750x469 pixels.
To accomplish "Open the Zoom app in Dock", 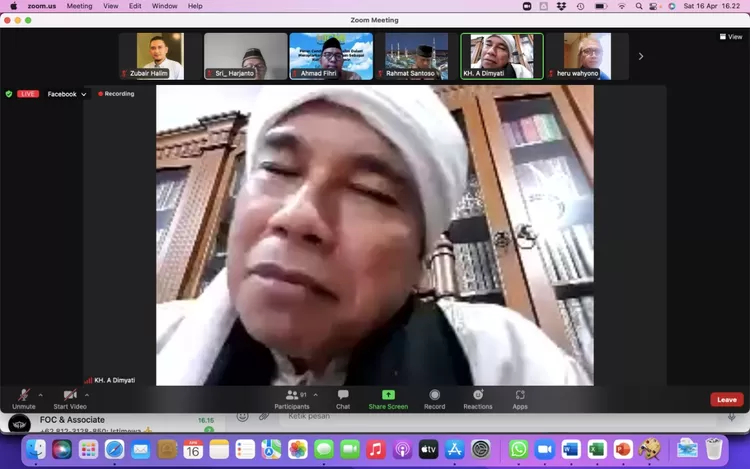I will point(544,449).
